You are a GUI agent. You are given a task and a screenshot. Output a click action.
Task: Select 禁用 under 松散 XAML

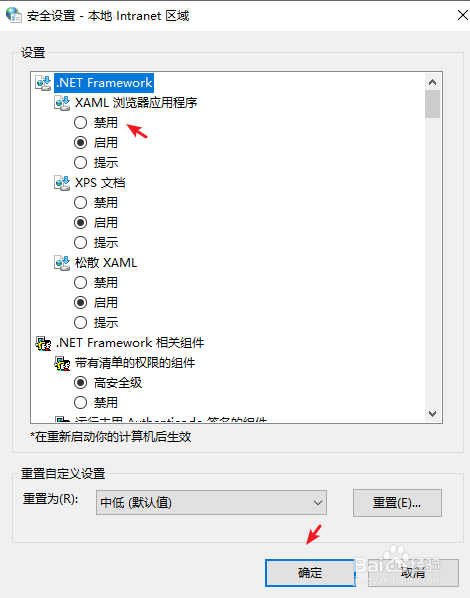[x=80, y=283]
